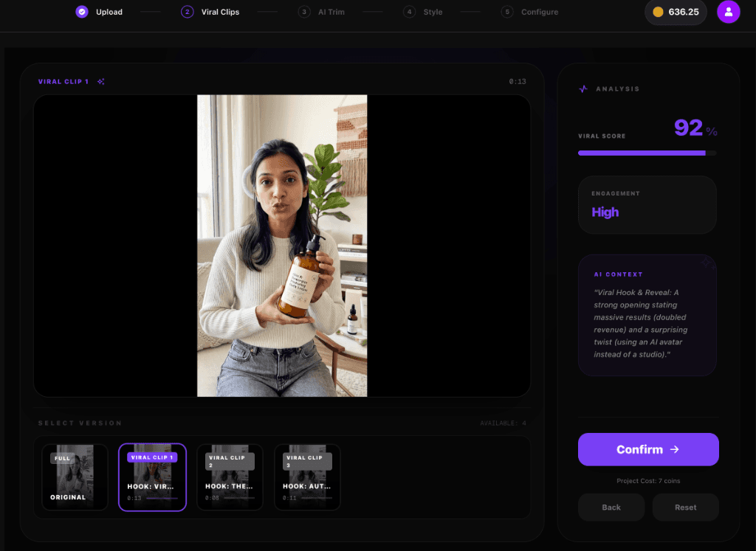Click the Reset button
Image resolution: width=756 pixels, height=551 pixels.
pyautogui.click(x=685, y=507)
